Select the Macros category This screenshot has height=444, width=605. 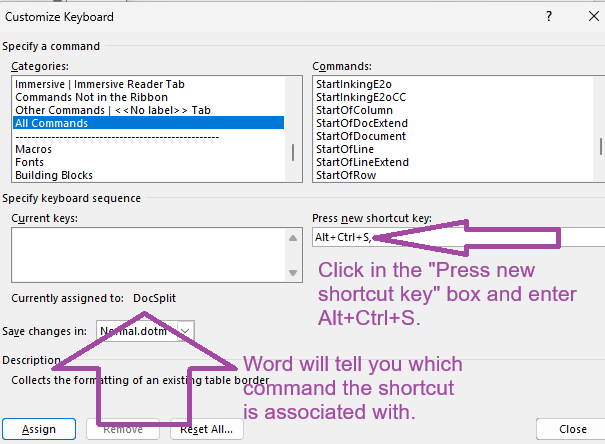[x=149, y=149]
